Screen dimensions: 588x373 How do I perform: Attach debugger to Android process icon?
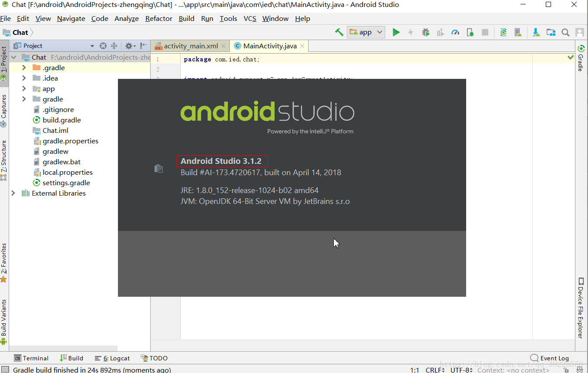[470, 32]
